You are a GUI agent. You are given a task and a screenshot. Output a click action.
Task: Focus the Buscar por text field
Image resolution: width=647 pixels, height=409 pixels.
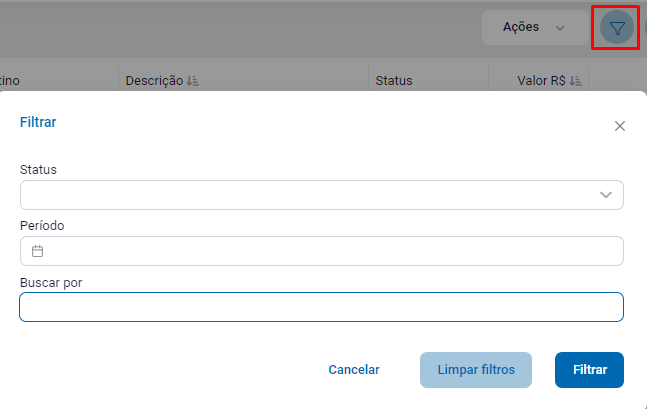point(321,307)
